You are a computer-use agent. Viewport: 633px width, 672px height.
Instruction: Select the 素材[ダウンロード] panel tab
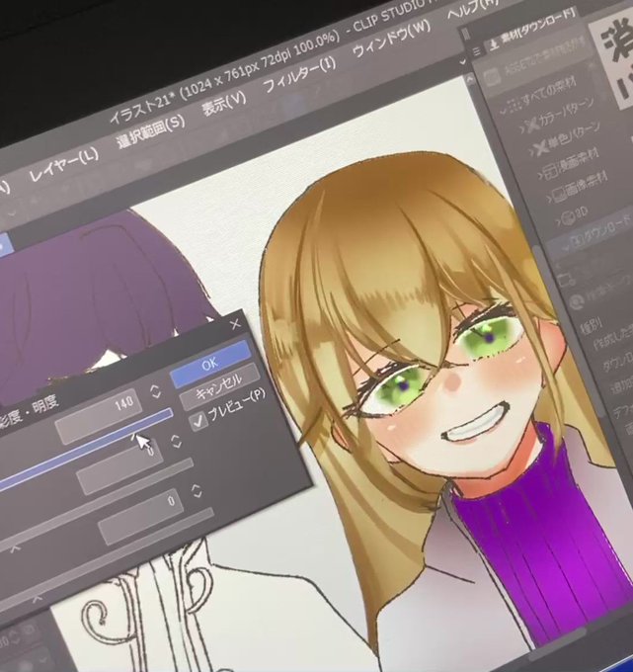point(531,28)
